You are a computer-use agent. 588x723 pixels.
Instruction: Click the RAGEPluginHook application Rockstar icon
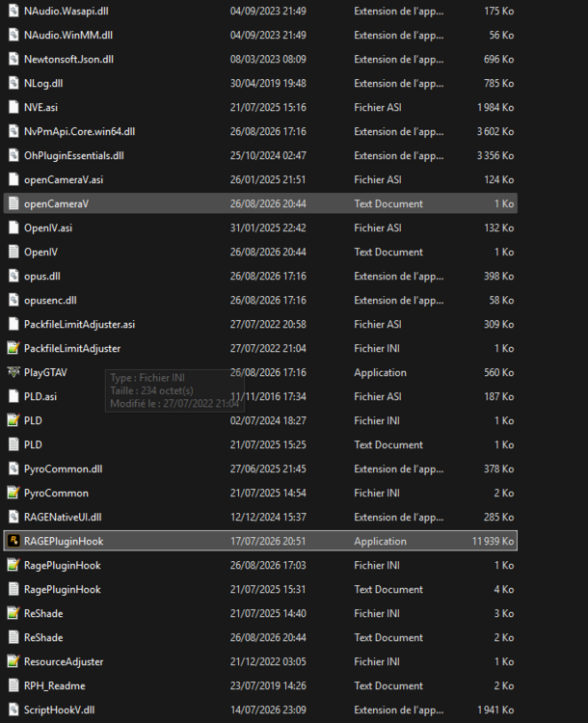[13, 541]
